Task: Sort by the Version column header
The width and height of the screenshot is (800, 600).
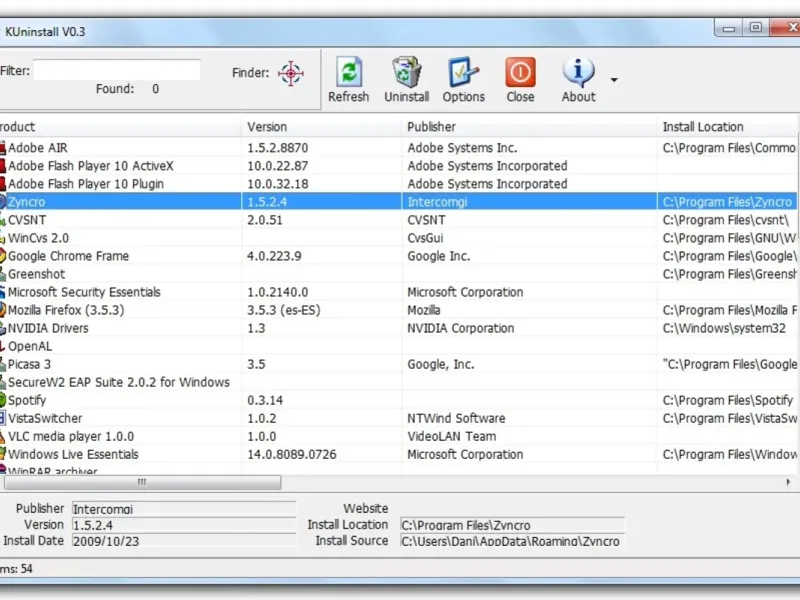Action: [x=321, y=127]
